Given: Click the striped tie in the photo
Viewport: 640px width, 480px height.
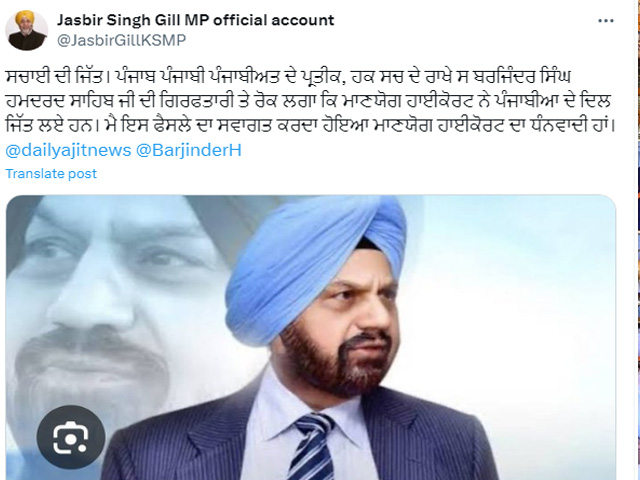Looking at the screenshot, I should [x=312, y=447].
